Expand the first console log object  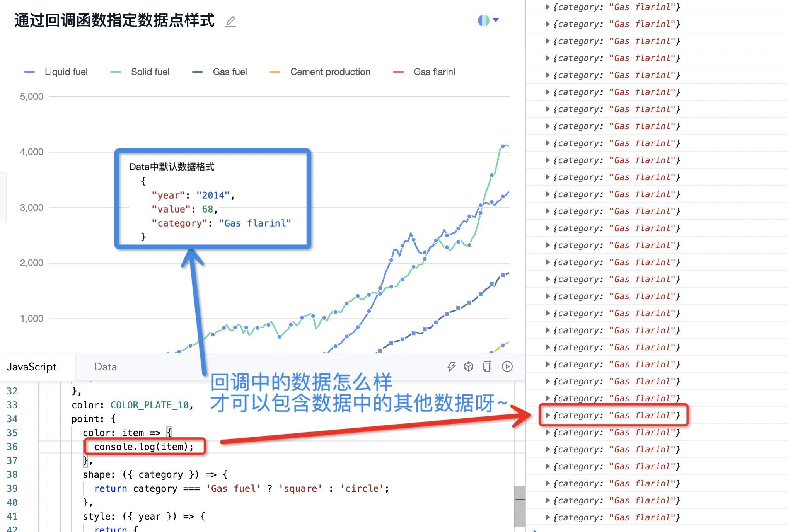tap(548, 7)
